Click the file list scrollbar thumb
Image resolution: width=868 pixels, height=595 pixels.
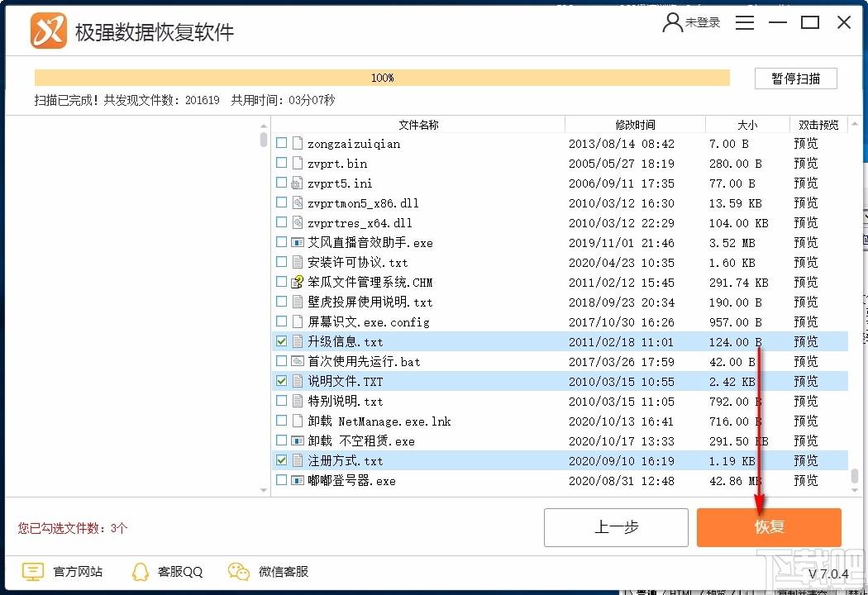[855, 476]
